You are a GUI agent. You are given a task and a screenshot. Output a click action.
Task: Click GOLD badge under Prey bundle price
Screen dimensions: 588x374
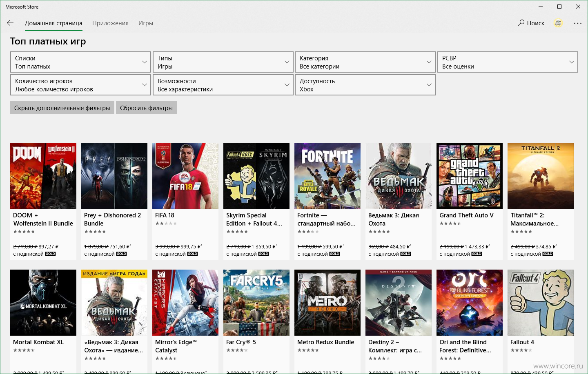122,254
